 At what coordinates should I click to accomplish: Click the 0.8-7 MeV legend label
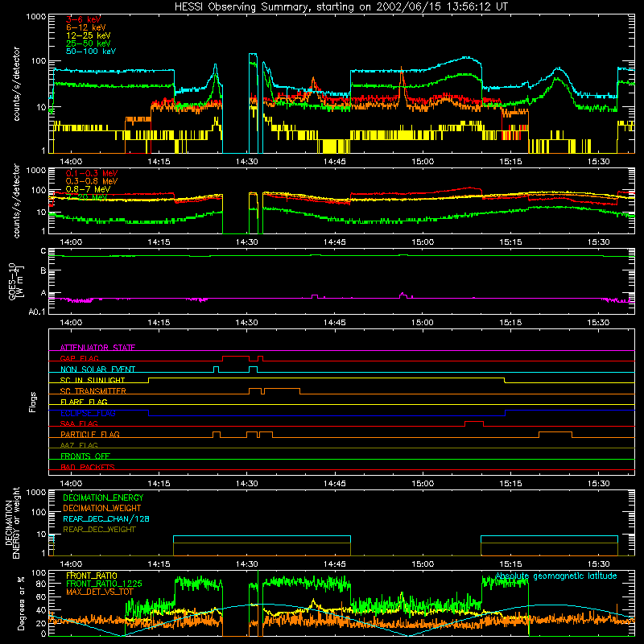coord(88,189)
